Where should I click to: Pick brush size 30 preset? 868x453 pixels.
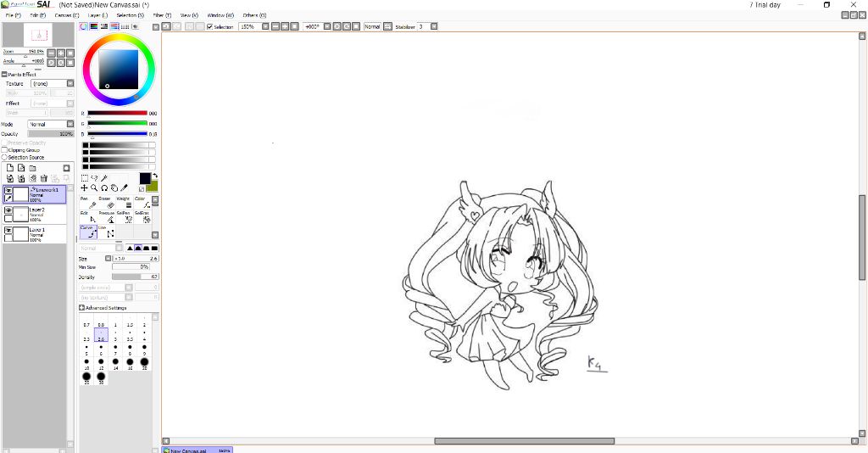[x=101, y=378]
